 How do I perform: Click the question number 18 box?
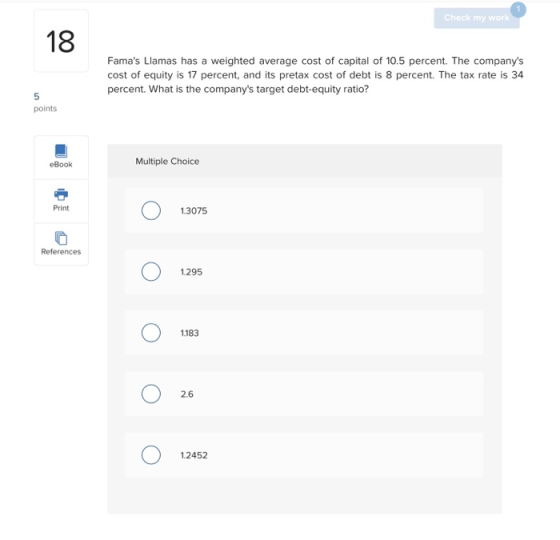[61, 41]
